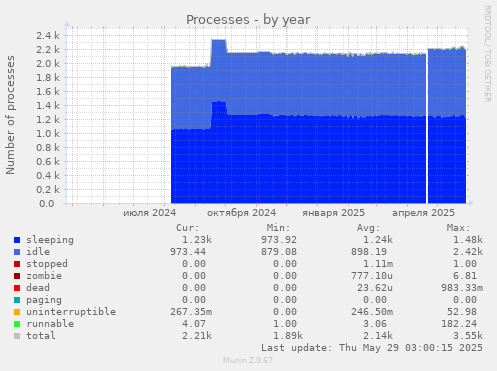Click the 'января 2025' x-axis label
The width and height of the screenshot is (497, 371).
[333, 213]
